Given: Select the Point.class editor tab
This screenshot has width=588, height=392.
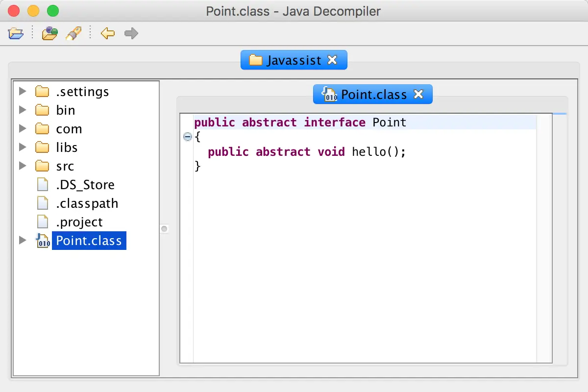Looking at the screenshot, I should pyautogui.click(x=373, y=94).
